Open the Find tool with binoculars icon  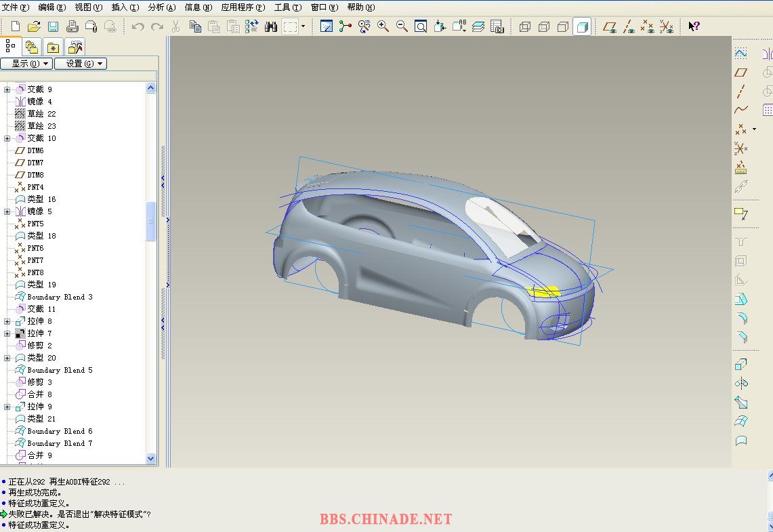pos(270,26)
